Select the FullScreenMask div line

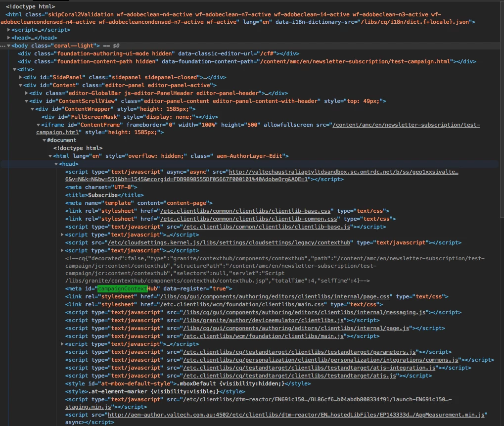130,117
